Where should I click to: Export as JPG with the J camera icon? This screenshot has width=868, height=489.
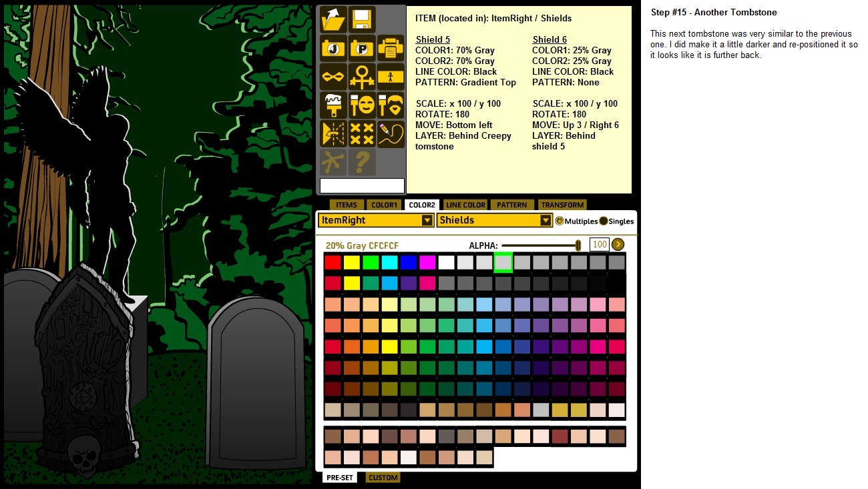333,48
